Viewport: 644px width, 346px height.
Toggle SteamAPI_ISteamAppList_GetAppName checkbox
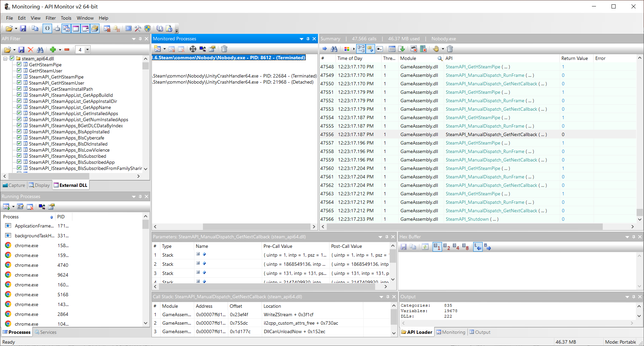pyautogui.click(x=19, y=107)
